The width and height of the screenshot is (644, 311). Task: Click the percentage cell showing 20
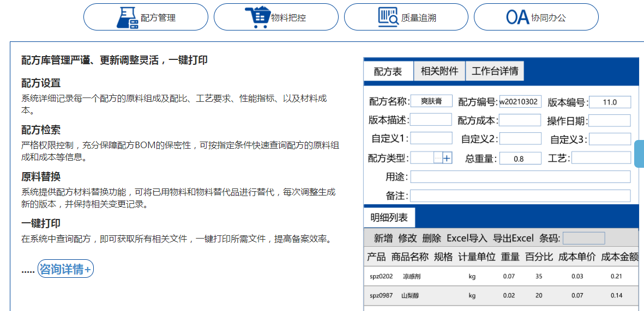(x=539, y=295)
